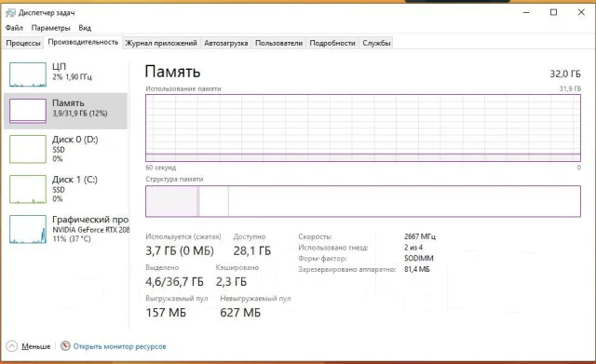Click the Кэшировано value 2,3 ГБ
This screenshot has height=364, width=596.
click(x=231, y=281)
